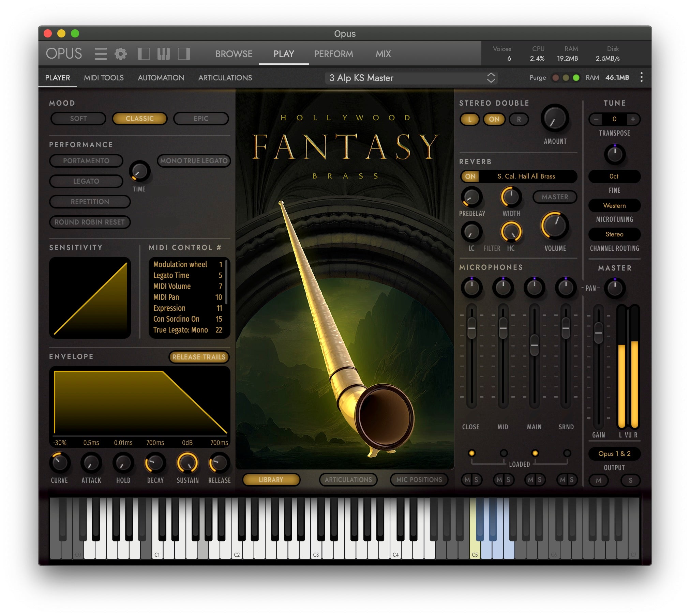Screen dimensions: 690x616
Task: Switch to the PERFORM view
Action: 333,54
